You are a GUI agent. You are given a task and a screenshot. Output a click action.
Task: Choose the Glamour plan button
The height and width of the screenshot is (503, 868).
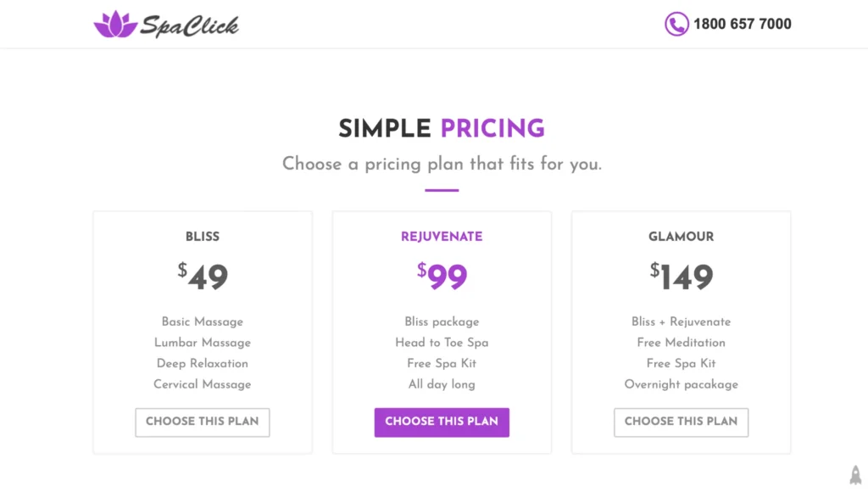[x=681, y=422]
